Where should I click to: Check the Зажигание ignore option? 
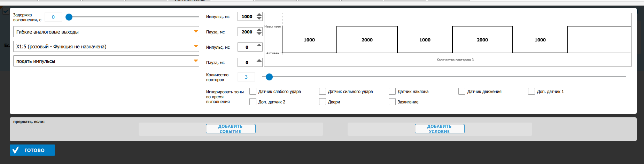tap(392, 102)
